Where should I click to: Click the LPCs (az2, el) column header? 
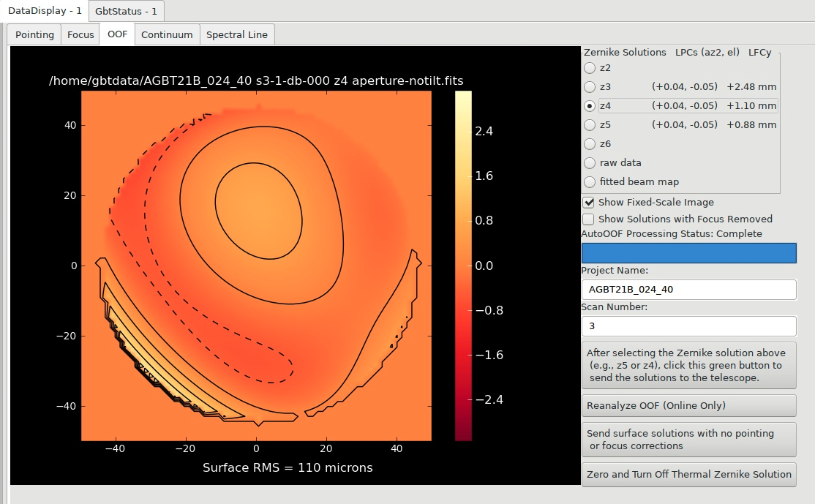(x=707, y=53)
